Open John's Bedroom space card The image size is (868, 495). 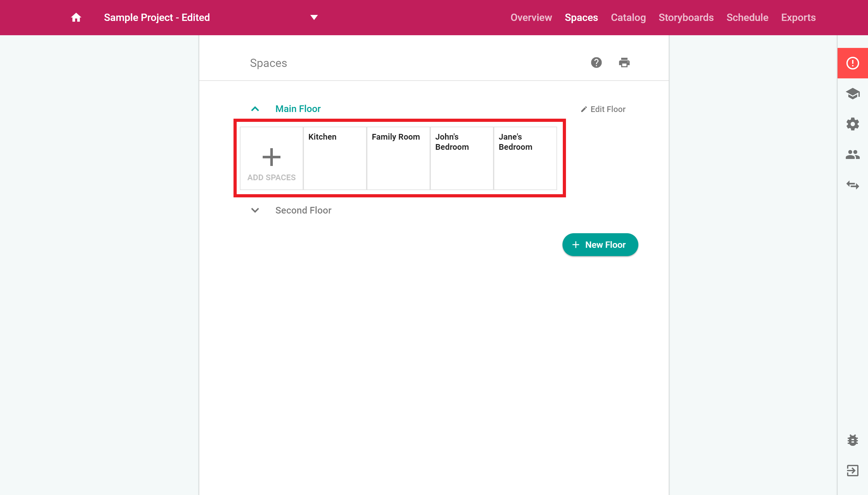click(x=462, y=158)
